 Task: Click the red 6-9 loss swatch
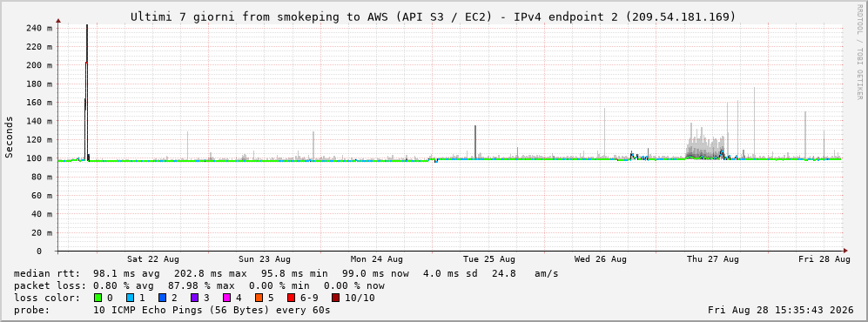pyautogui.click(x=291, y=299)
